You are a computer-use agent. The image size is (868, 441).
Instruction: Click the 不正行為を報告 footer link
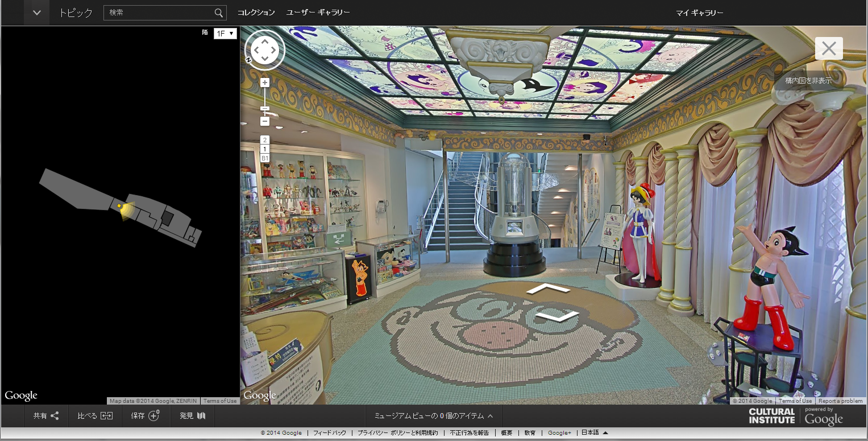pyautogui.click(x=470, y=433)
